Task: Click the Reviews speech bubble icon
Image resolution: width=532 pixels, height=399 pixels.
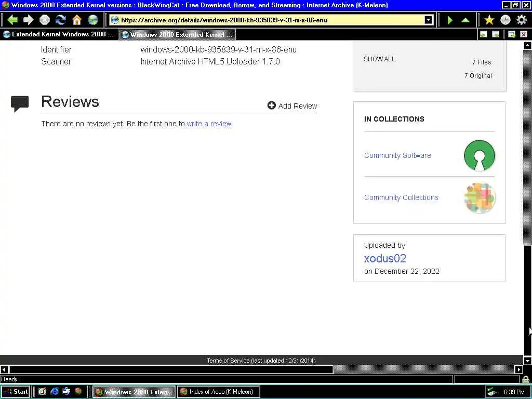Action: 20,104
